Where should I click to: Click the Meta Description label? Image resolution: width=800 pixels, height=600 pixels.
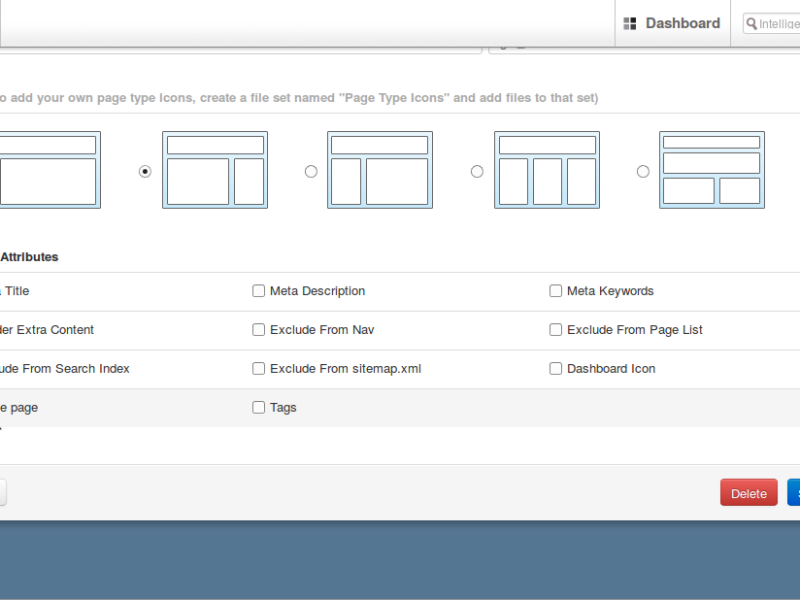[317, 291]
